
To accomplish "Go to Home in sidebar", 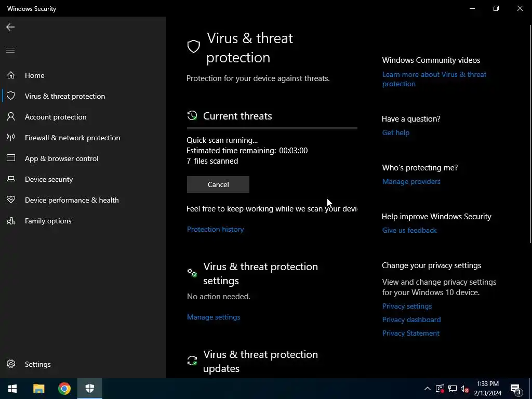I will click(83, 75).
